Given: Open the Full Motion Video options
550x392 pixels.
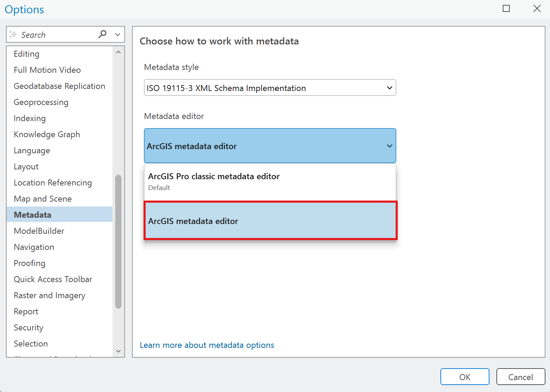Looking at the screenshot, I should point(60,70).
